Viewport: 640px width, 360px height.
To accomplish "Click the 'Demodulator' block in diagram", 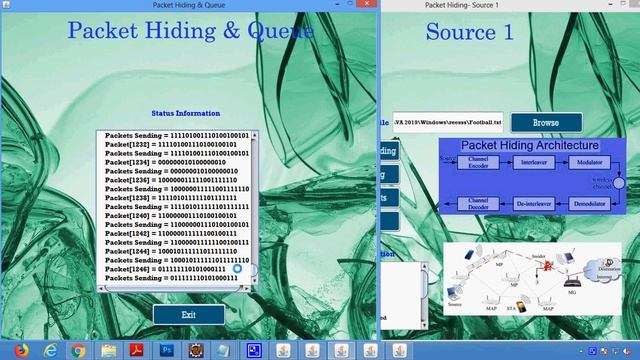I will (x=589, y=204).
